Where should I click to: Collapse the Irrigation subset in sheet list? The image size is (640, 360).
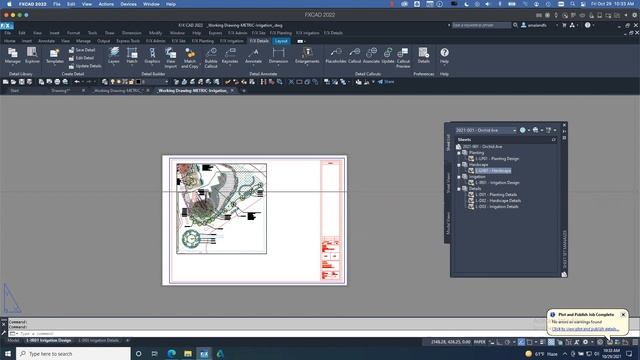(459, 177)
